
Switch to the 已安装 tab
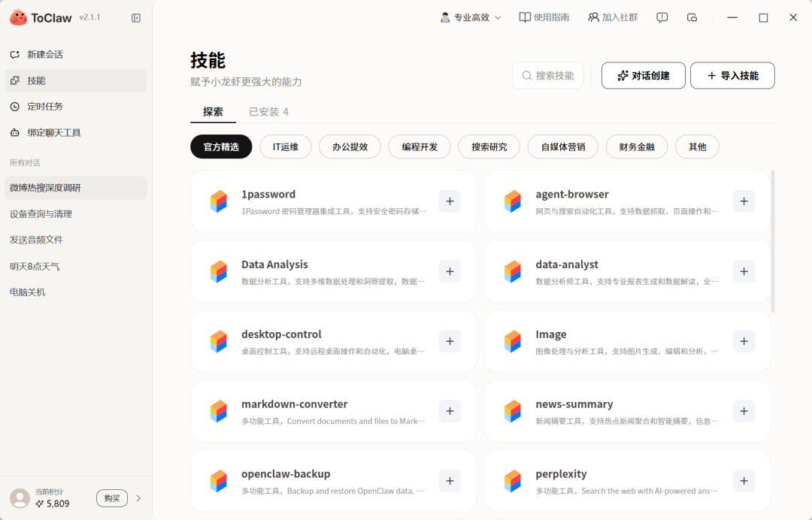click(268, 112)
